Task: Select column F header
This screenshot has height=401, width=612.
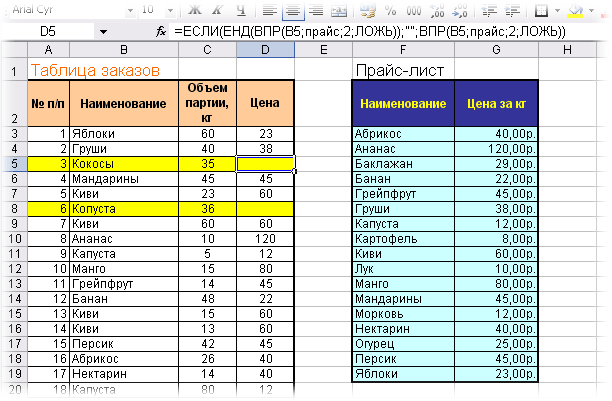Action: (403, 50)
